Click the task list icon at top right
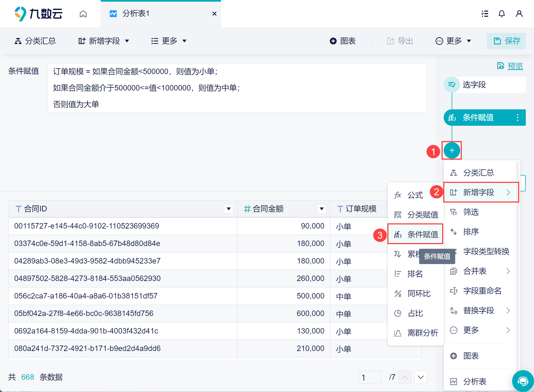534x392 pixels. 485,14
